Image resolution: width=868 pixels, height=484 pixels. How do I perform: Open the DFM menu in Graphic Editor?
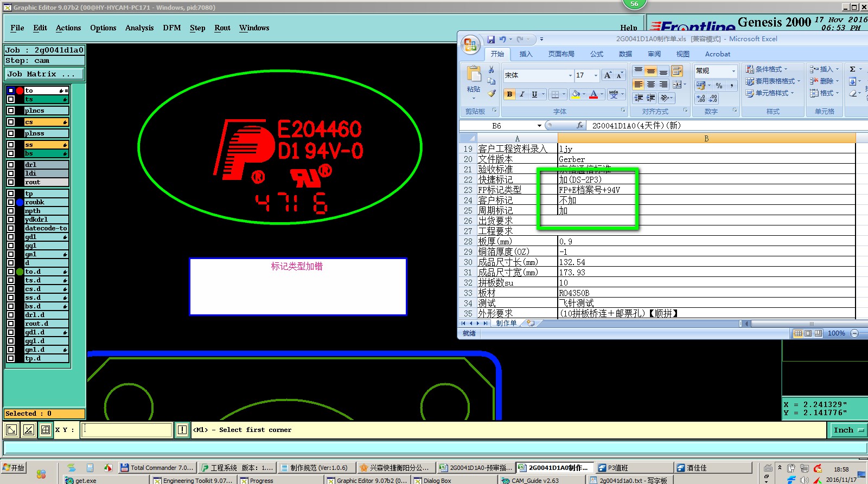(172, 28)
